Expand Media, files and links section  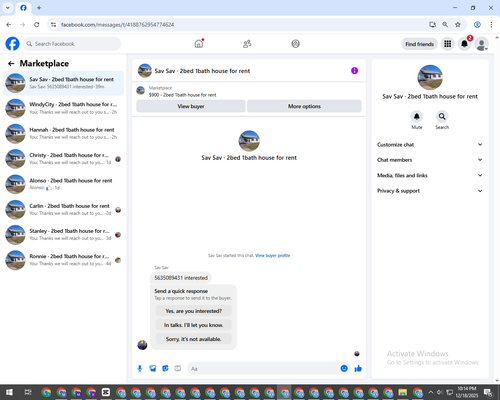coord(430,175)
